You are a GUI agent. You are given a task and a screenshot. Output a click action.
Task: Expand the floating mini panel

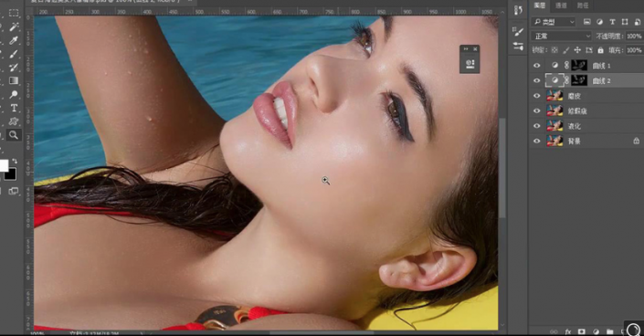pos(466,49)
